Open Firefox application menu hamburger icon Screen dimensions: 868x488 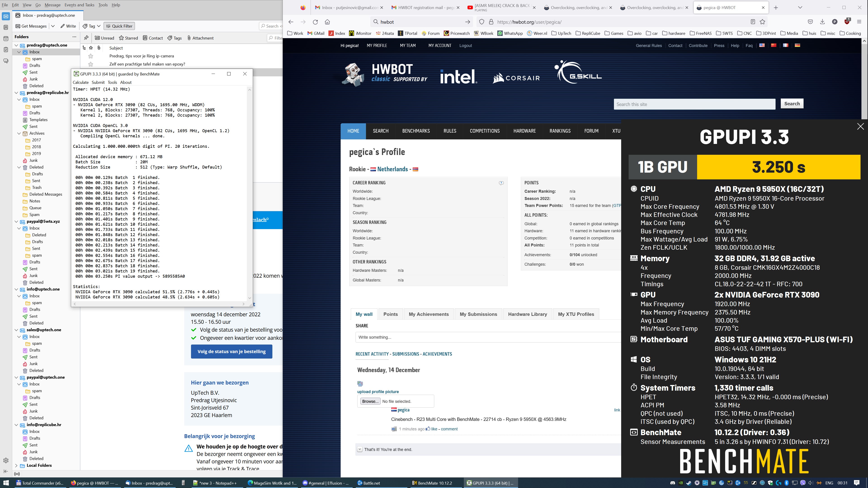[859, 22]
